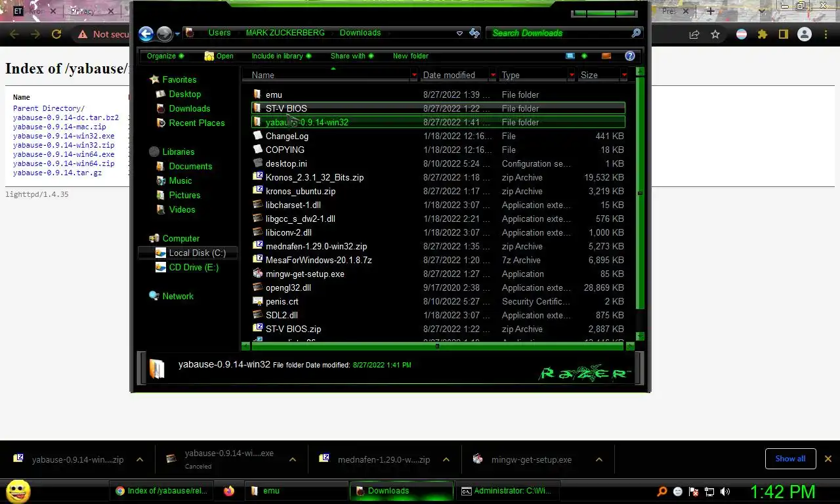The image size is (840, 504).
Task: Click the Back arrow in Explorer
Action: pyautogui.click(x=146, y=33)
